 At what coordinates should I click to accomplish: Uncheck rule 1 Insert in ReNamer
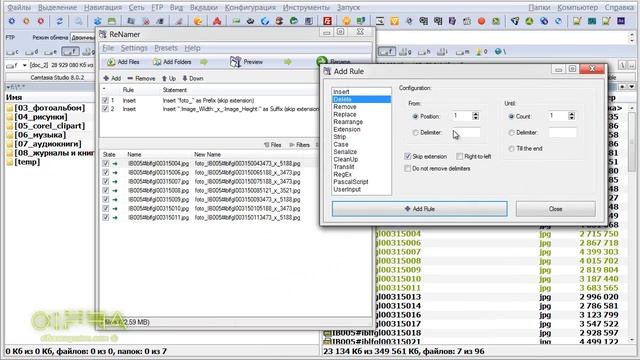point(105,100)
